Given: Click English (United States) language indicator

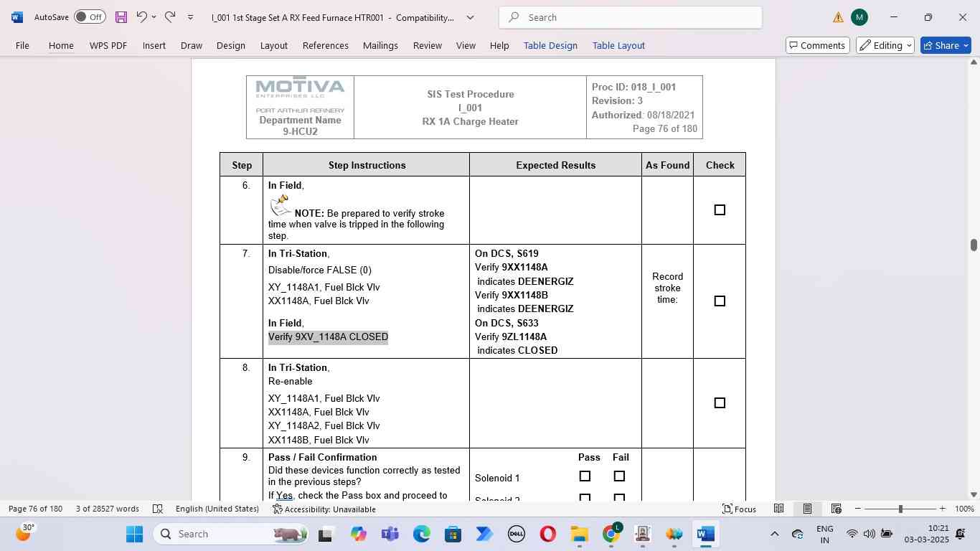Looking at the screenshot, I should pos(217,509).
